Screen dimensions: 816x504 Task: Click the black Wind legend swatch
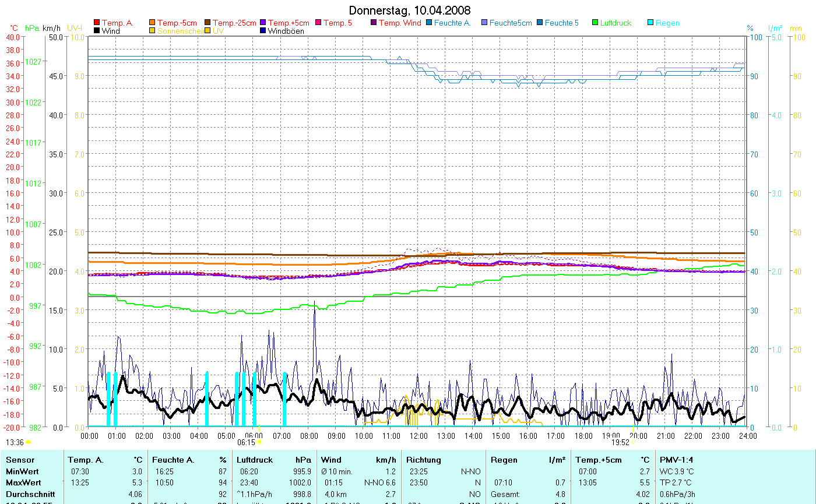click(x=97, y=31)
